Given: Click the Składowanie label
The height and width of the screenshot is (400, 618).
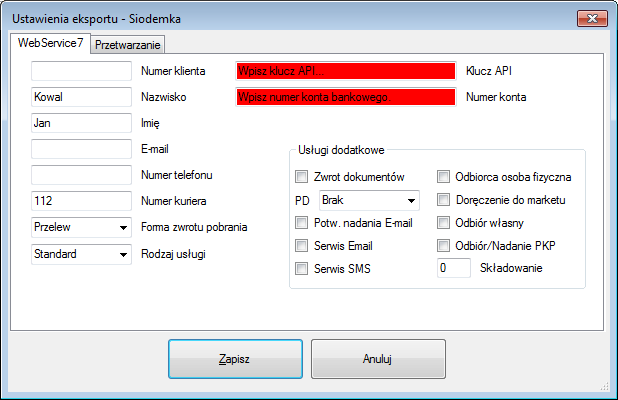Looking at the screenshot, I should tap(511, 268).
